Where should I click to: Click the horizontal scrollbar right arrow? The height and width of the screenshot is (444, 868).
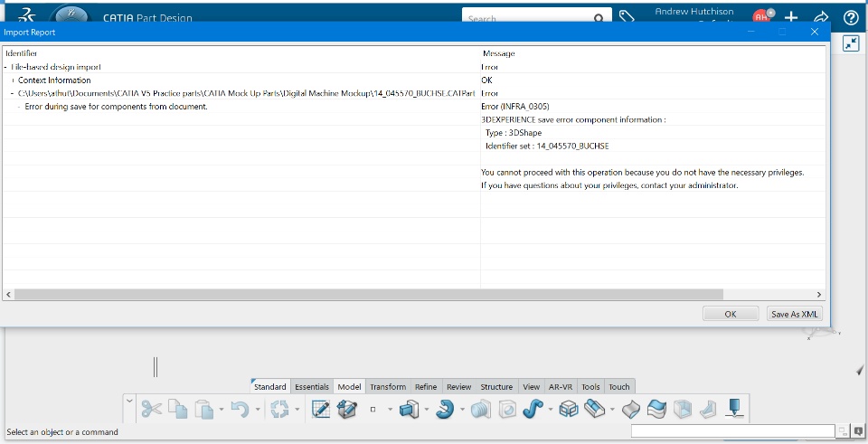[x=819, y=295]
